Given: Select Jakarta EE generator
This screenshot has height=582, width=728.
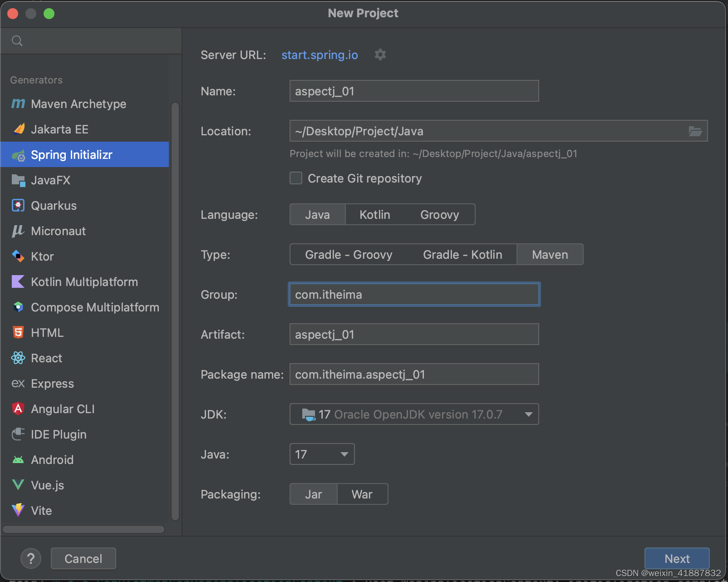Looking at the screenshot, I should point(85,129).
